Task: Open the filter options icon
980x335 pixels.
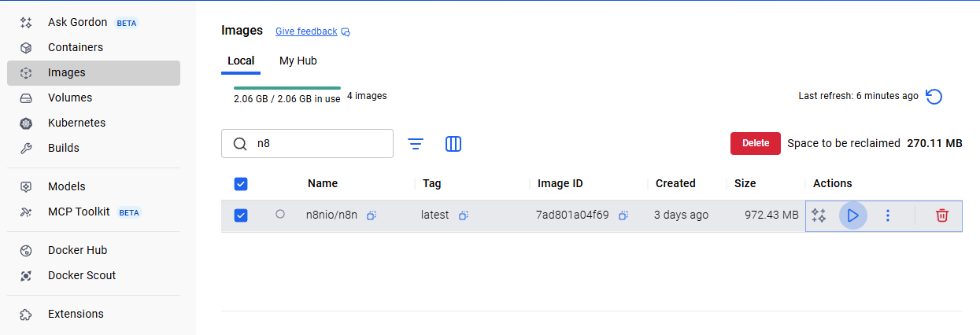Action: click(x=416, y=144)
